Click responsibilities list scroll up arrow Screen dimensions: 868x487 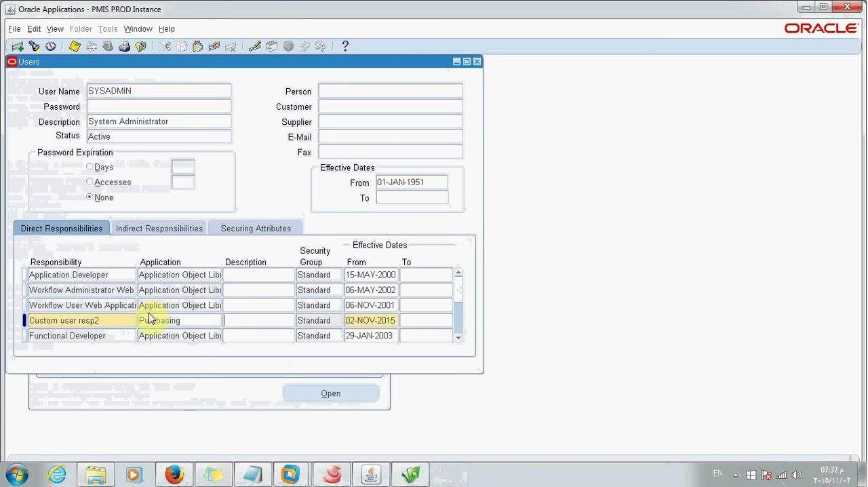(x=458, y=273)
